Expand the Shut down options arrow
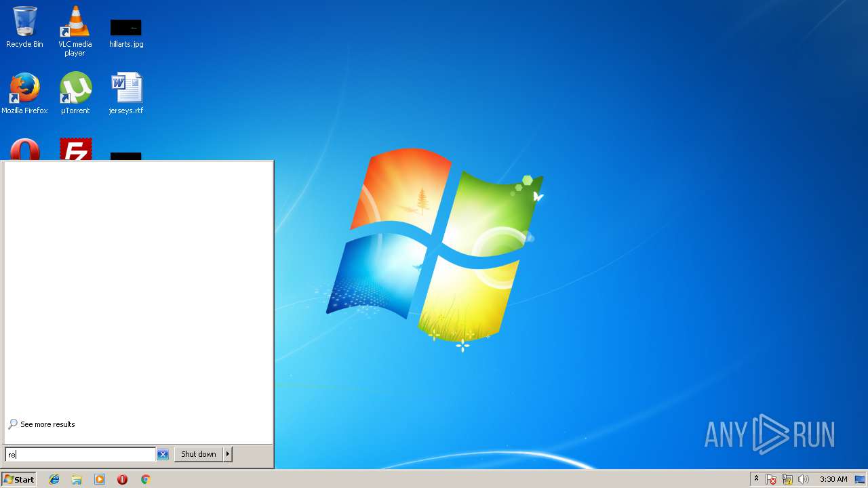Viewport: 868px width, 488px height. click(228, 454)
